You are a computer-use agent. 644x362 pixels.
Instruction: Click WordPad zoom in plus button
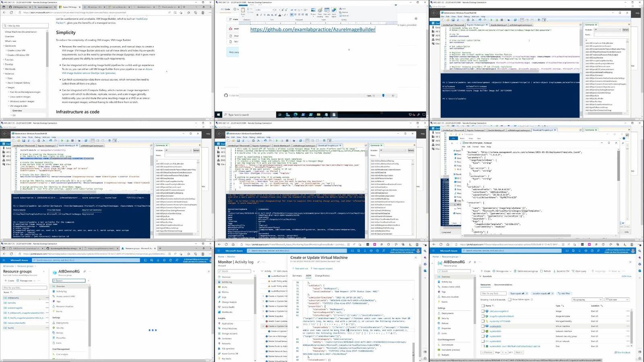point(393,95)
